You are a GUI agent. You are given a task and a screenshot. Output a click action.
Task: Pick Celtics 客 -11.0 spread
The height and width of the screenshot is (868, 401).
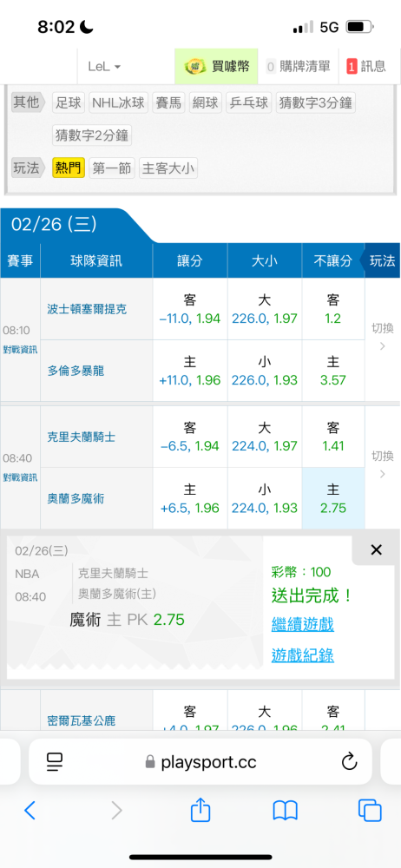click(189, 309)
